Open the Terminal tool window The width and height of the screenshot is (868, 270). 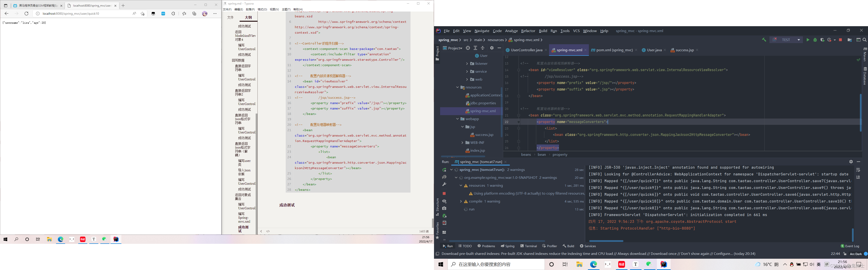[528, 246]
